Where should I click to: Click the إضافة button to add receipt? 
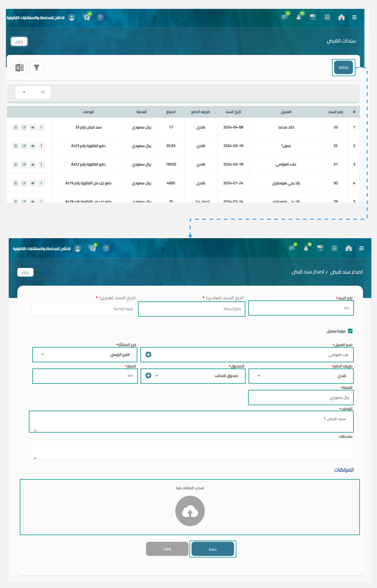[x=343, y=67]
